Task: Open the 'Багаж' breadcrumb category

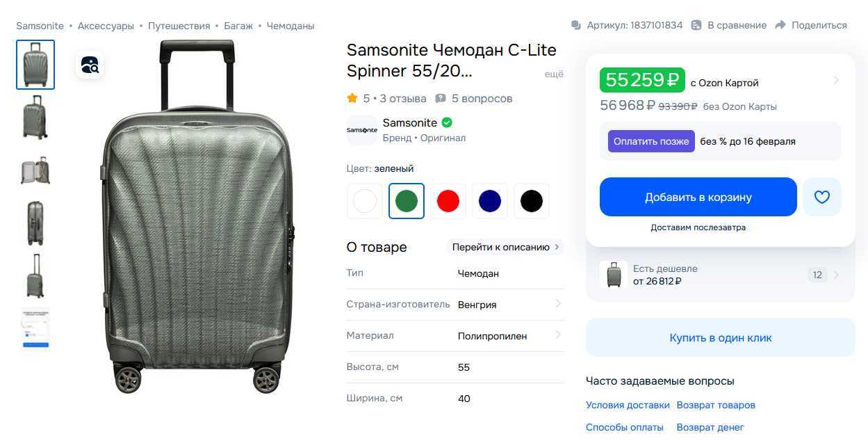Action: (238, 26)
